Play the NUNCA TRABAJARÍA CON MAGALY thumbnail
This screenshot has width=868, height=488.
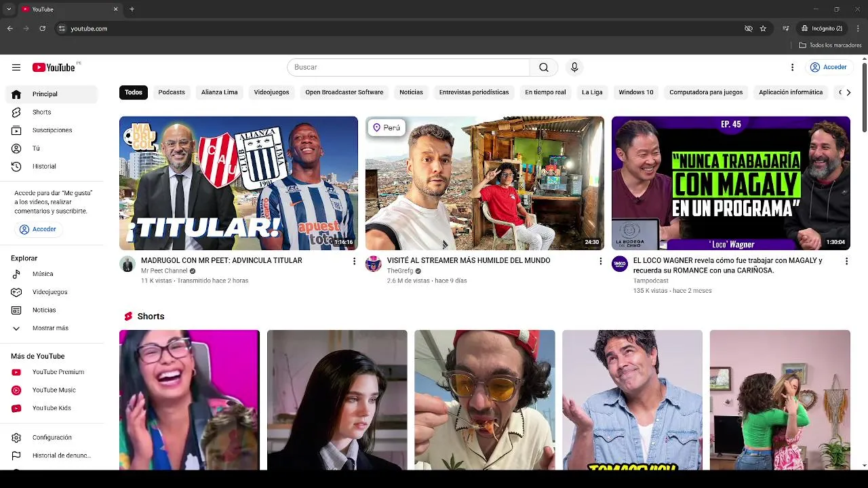[x=731, y=183]
